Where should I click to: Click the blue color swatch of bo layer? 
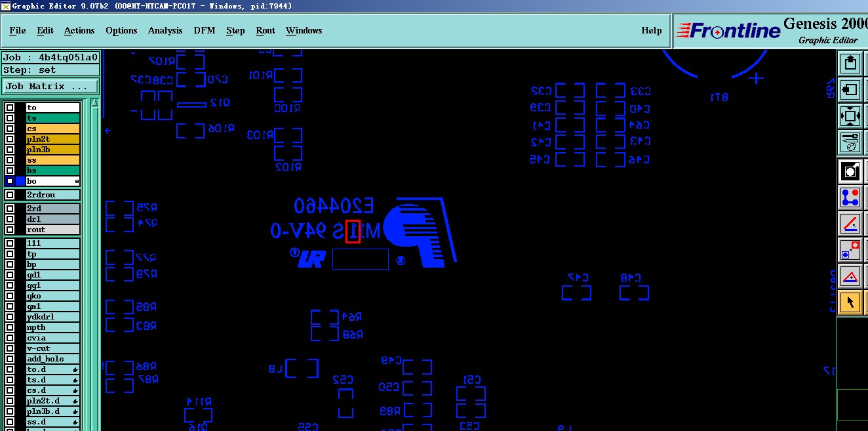pyautogui.click(x=20, y=181)
